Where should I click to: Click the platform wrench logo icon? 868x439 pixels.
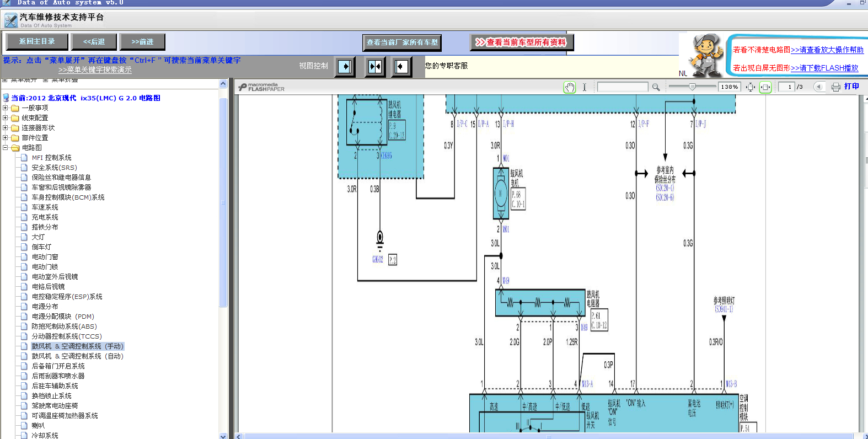point(10,21)
